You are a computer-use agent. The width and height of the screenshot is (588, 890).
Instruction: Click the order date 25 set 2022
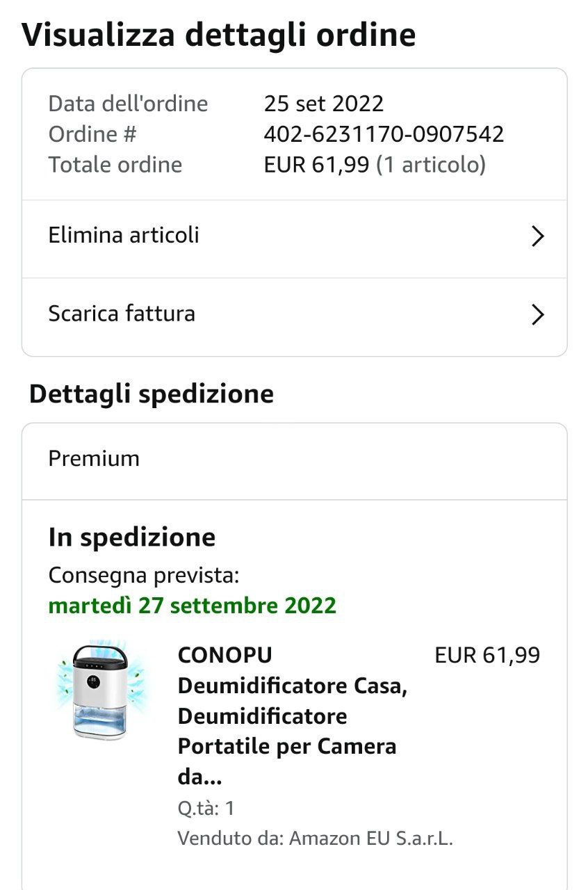click(324, 104)
